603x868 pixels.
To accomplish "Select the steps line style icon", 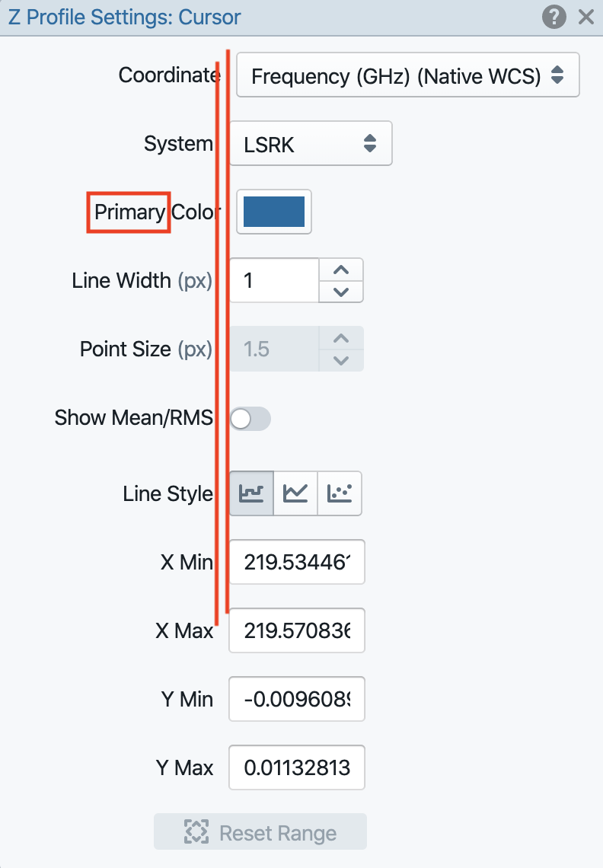I will 251,493.
